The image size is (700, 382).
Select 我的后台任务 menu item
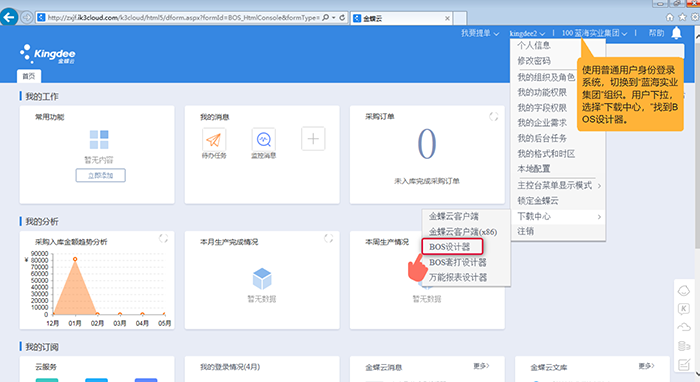[542, 138]
